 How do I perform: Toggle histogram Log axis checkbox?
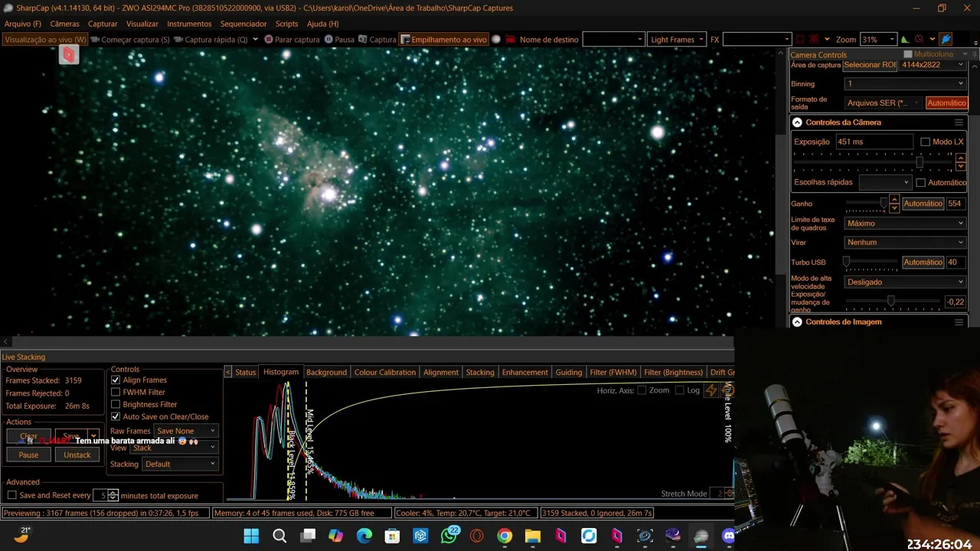(679, 390)
